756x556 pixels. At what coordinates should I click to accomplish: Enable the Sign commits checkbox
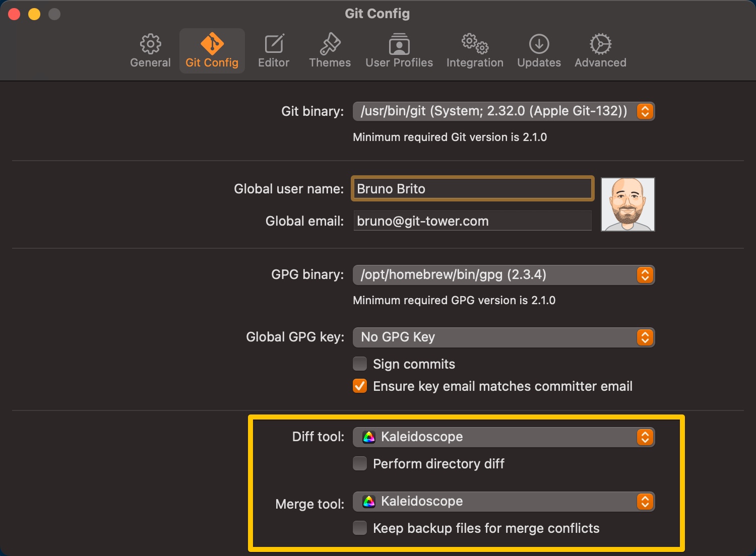click(360, 364)
